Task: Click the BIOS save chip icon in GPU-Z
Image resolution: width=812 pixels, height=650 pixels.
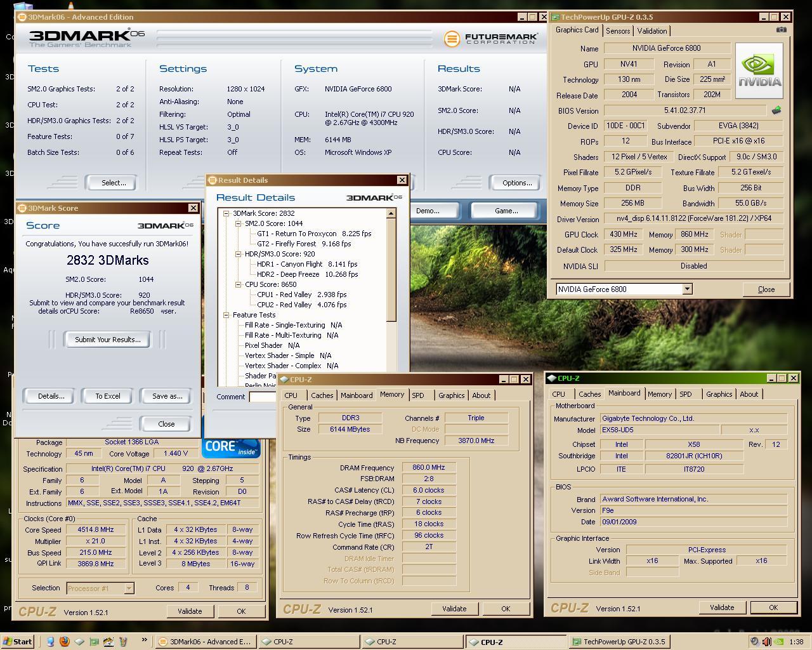Action: (776, 110)
